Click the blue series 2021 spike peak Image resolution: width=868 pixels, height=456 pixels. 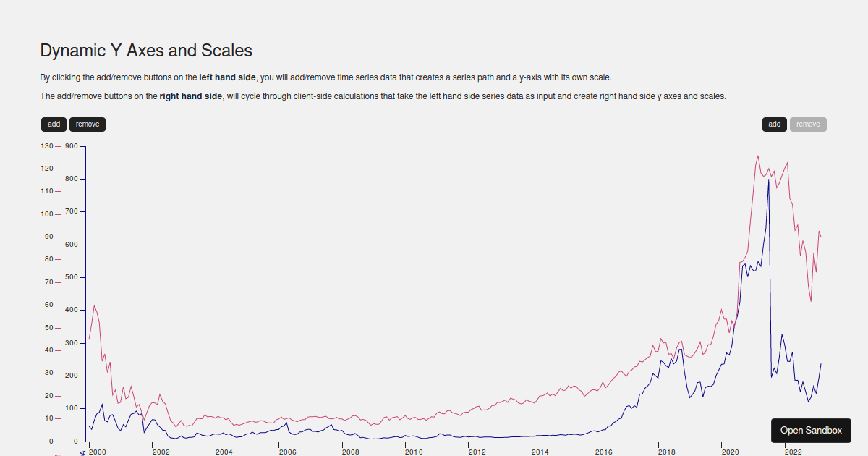click(768, 181)
